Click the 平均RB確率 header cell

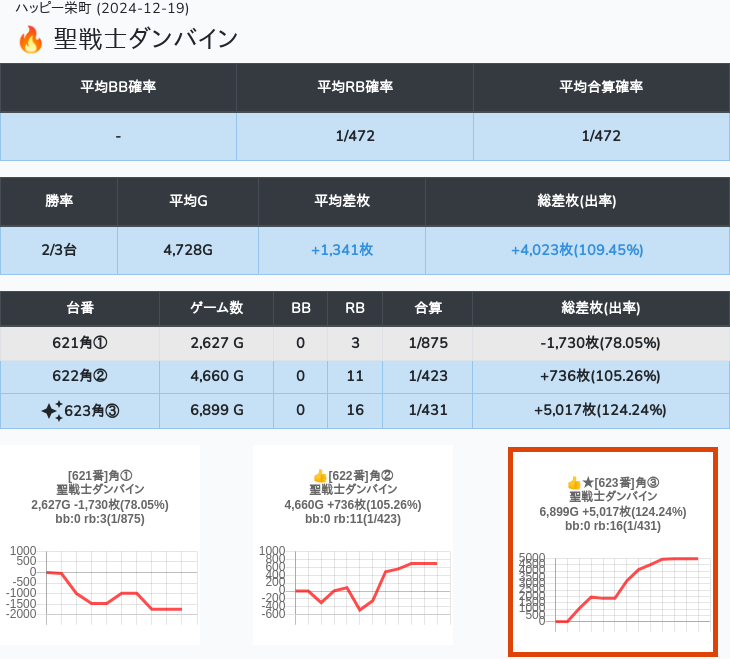pos(355,87)
